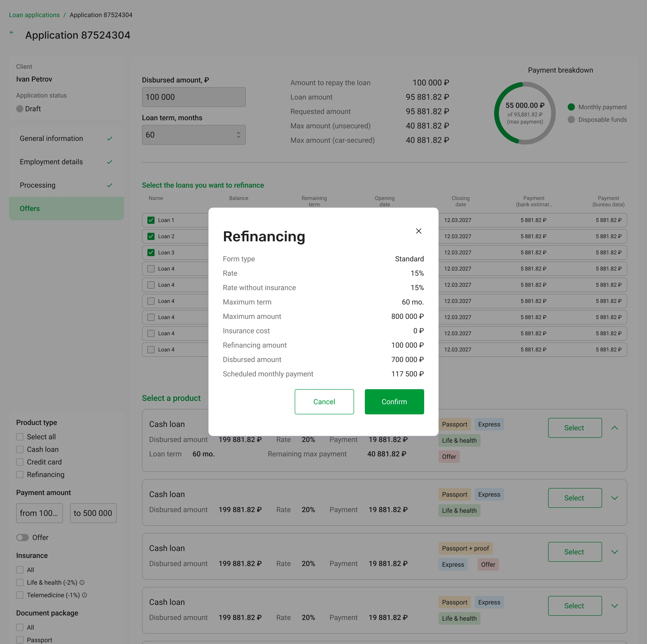Click the payment amount 'to 500 000' field
The image size is (647, 644).
coord(93,513)
